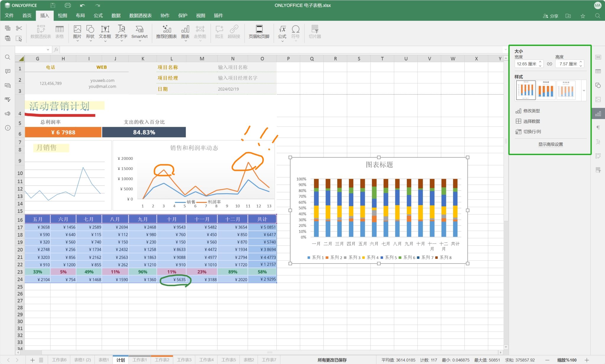Add a new sheet with plus button
This screenshot has width=605, height=364.
32,360
